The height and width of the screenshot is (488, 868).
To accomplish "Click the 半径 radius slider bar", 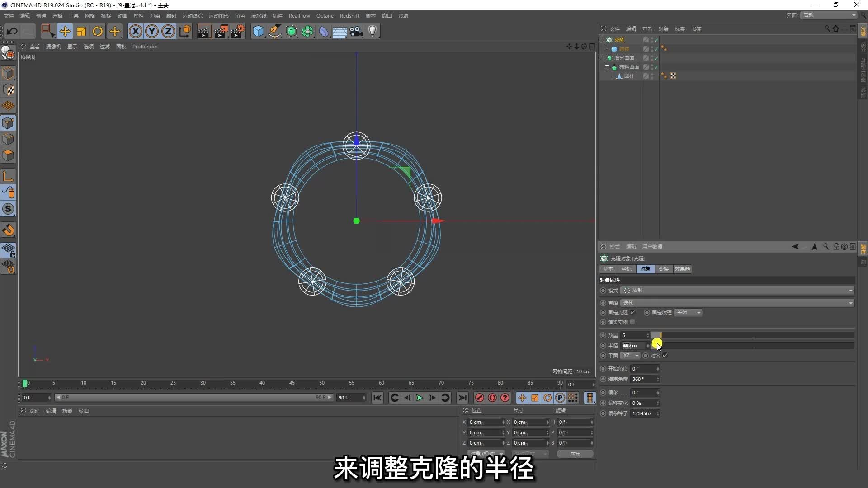I will 752,346.
